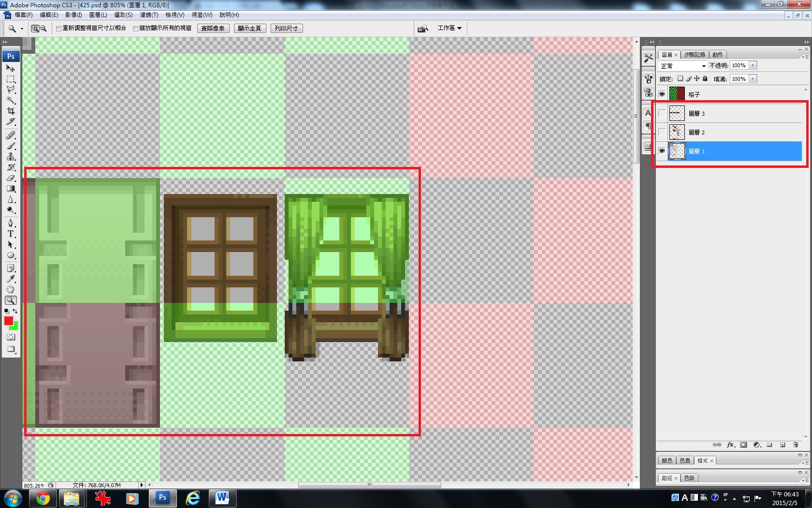Select the Hand tool
Viewport: 812px width, 508px height.
(11, 289)
